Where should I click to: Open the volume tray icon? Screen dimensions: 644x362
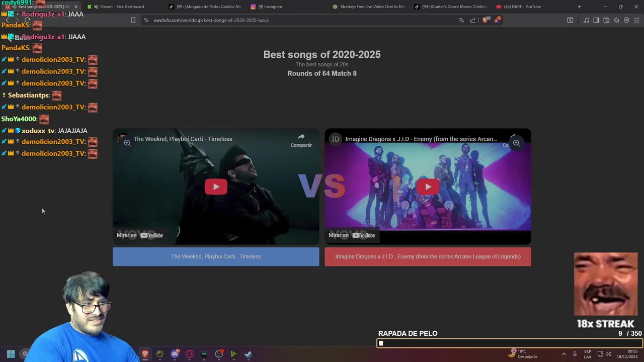[608, 354]
